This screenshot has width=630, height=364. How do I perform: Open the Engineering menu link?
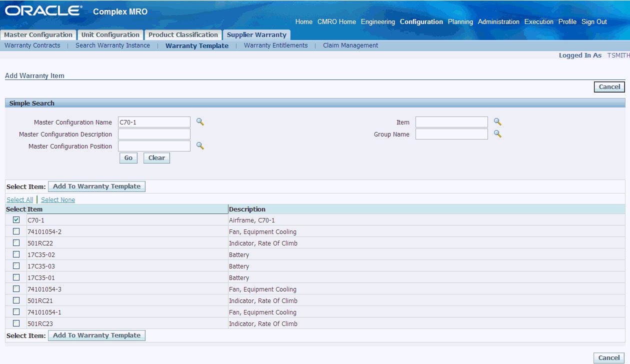pyautogui.click(x=377, y=22)
